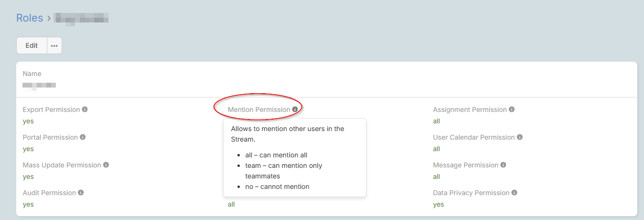Click the Mention Permission label

point(258,110)
